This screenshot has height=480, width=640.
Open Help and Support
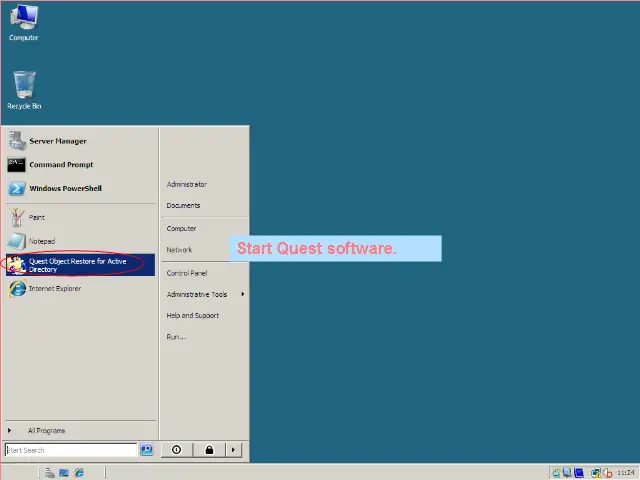pyautogui.click(x=192, y=315)
